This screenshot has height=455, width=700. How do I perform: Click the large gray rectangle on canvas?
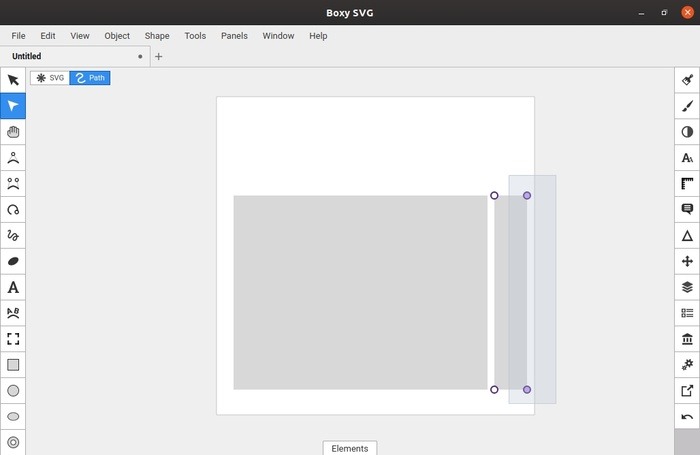pyautogui.click(x=360, y=292)
